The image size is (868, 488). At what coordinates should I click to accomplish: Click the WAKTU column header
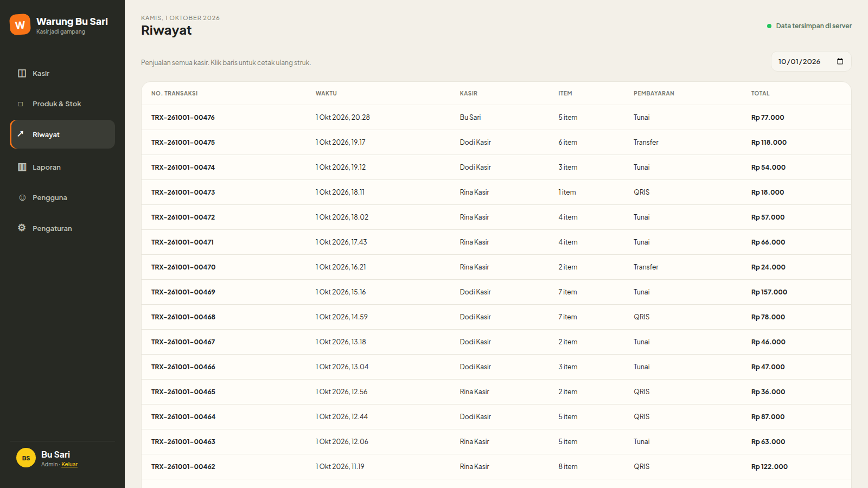tap(326, 93)
